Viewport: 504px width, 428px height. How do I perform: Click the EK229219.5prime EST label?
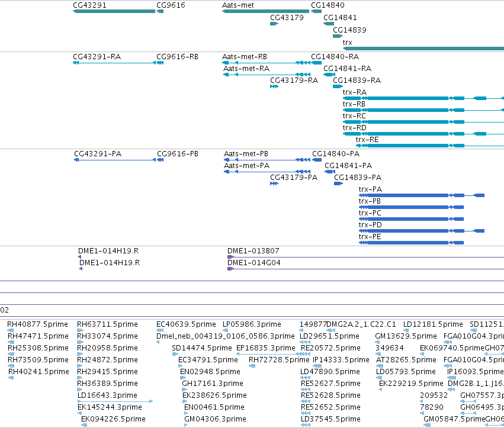coord(411,384)
